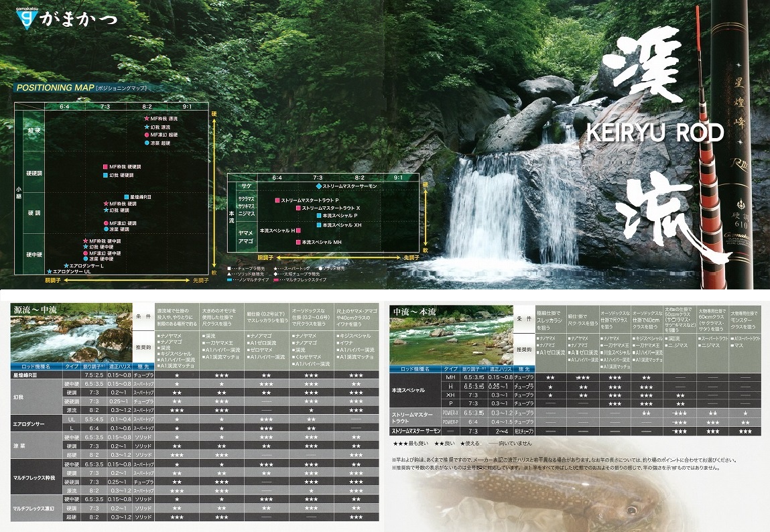The height and width of the screenshot is (532, 770).
Task: Select the 硬中硬 row label in the left map
Action: click(x=34, y=255)
